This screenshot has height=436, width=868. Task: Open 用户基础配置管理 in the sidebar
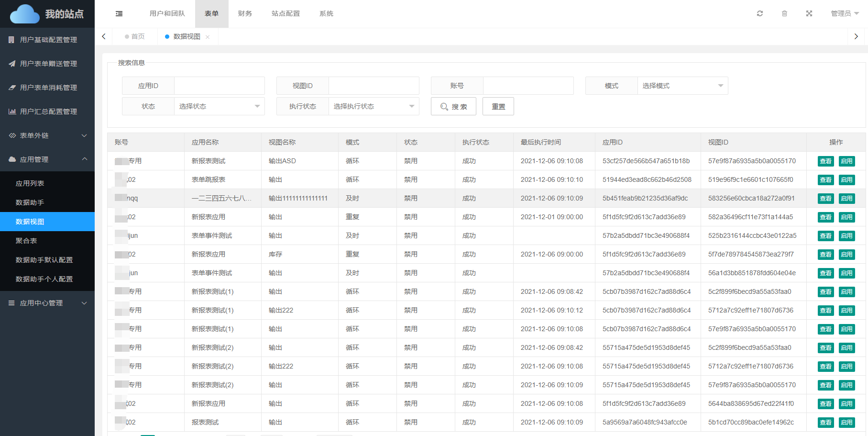point(48,40)
